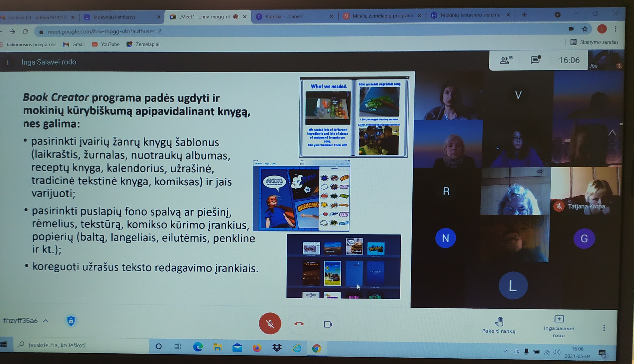The height and width of the screenshot is (364, 634).
Task: Open more options three-dot menu in Meet
Action: (x=604, y=328)
